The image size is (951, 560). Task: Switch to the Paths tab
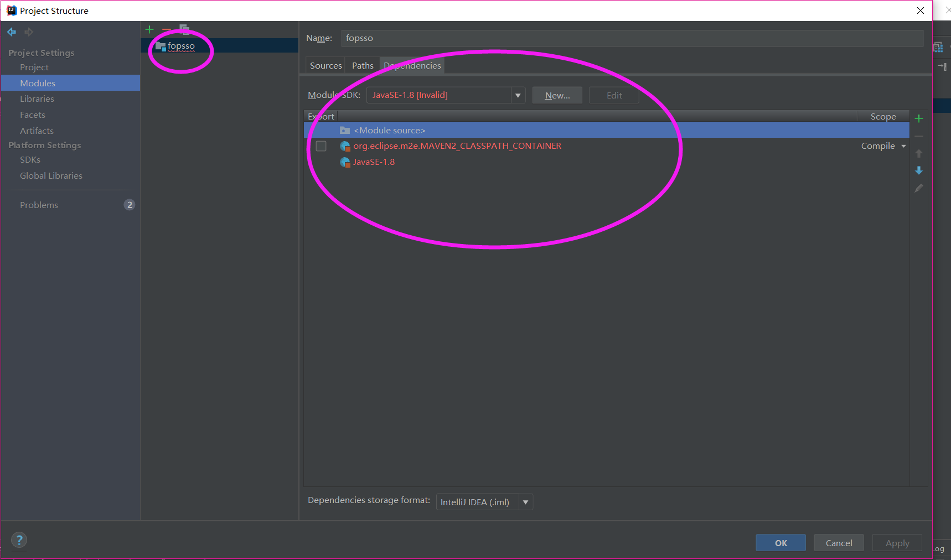point(363,65)
